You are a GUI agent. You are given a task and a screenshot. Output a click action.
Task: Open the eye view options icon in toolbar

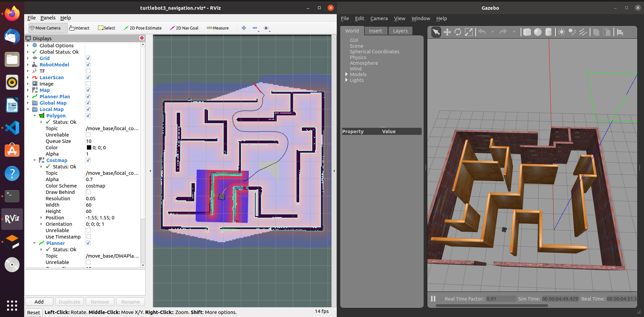[x=266, y=28]
